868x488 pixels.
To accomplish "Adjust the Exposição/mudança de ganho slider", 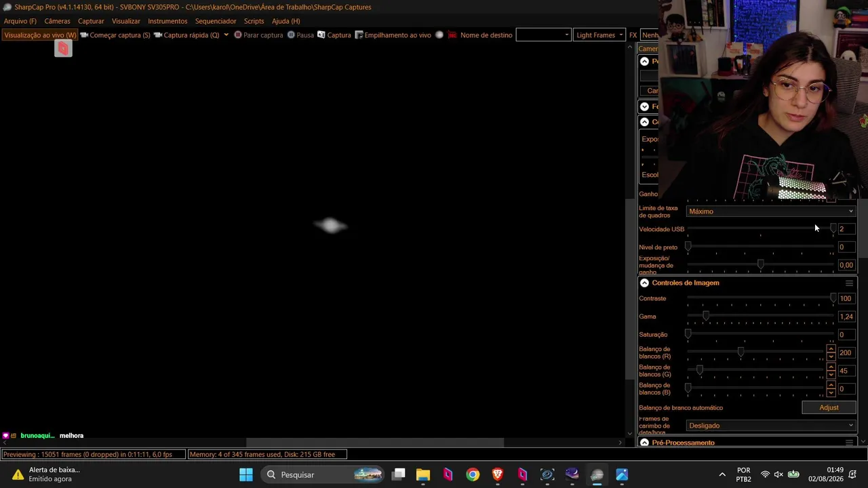I will coord(760,265).
